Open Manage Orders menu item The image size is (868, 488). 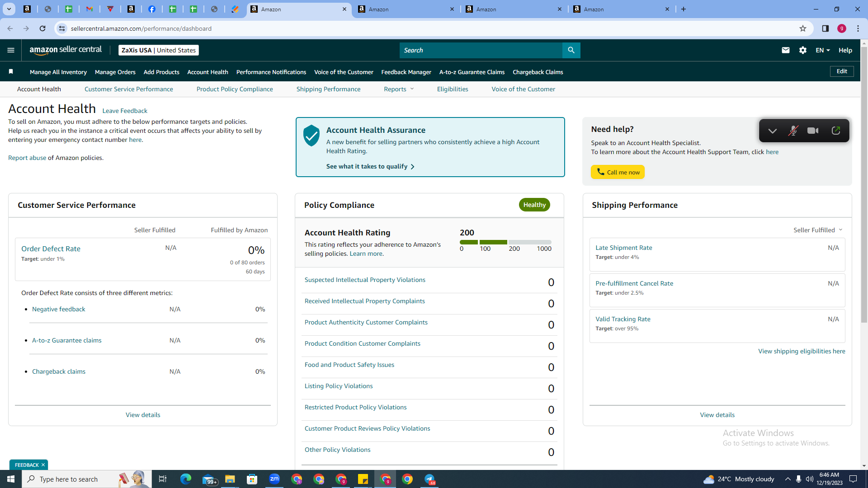(115, 72)
